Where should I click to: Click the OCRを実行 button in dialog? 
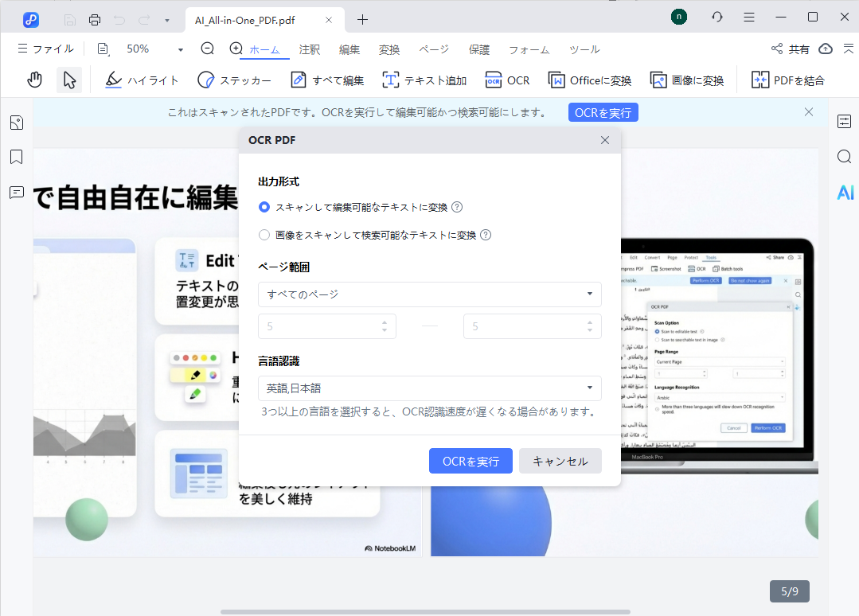470,461
